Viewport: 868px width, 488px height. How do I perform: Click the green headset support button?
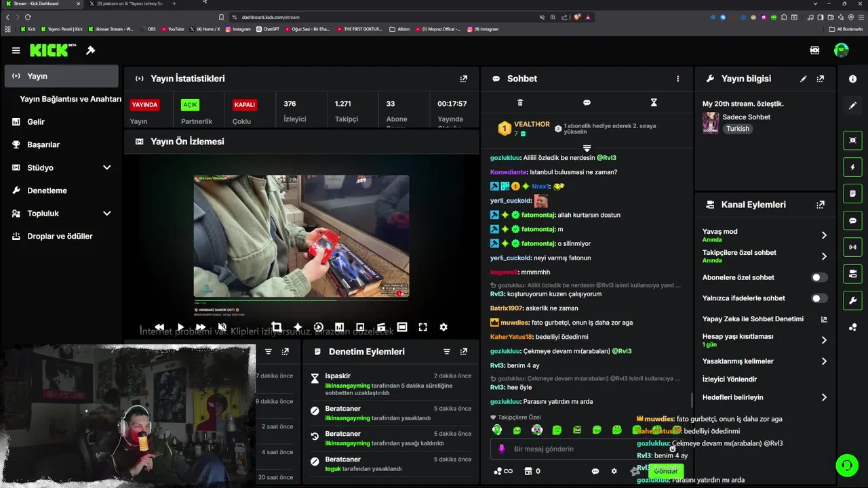coord(846,466)
